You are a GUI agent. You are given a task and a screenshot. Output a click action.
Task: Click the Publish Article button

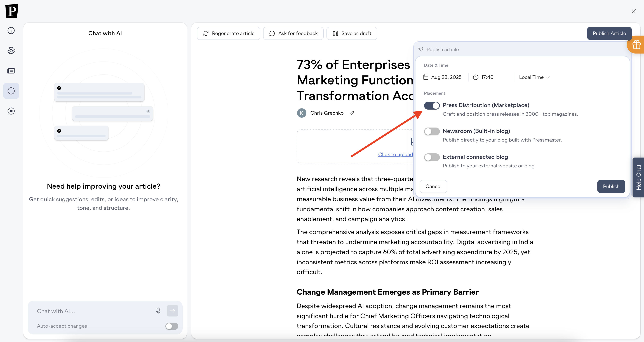(609, 33)
